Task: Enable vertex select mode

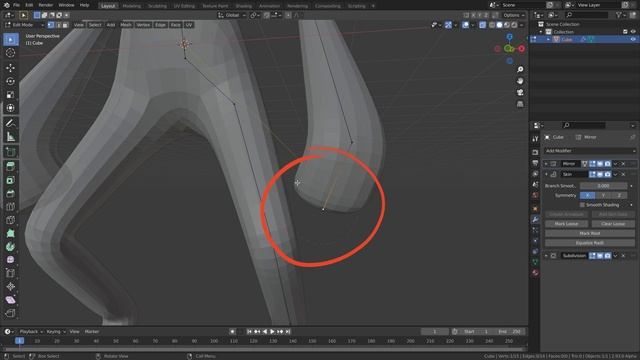Action: pos(51,25)
